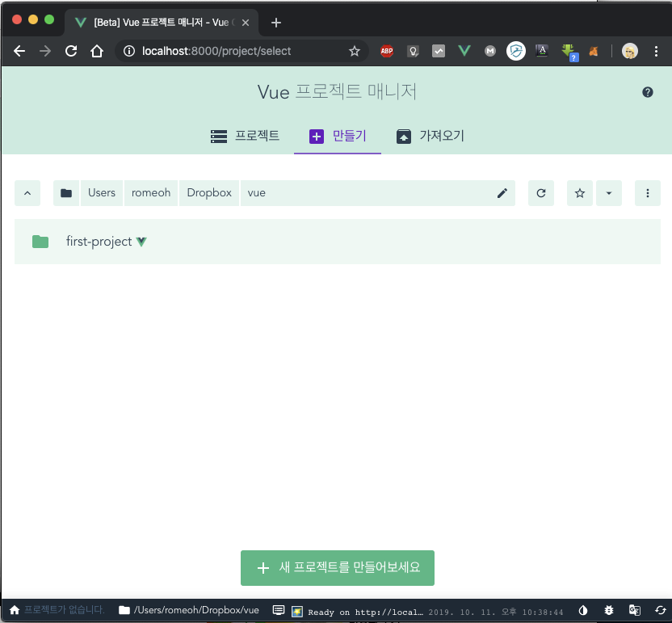This screenshot has width=672, height=623.
Task: Select the Users path segment
Action: tap(102, 193)
